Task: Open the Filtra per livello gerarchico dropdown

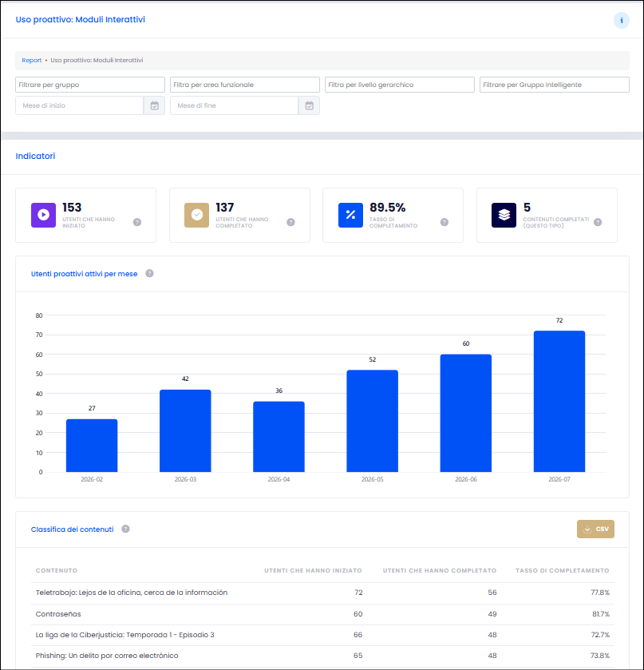Action: point(400,85)
